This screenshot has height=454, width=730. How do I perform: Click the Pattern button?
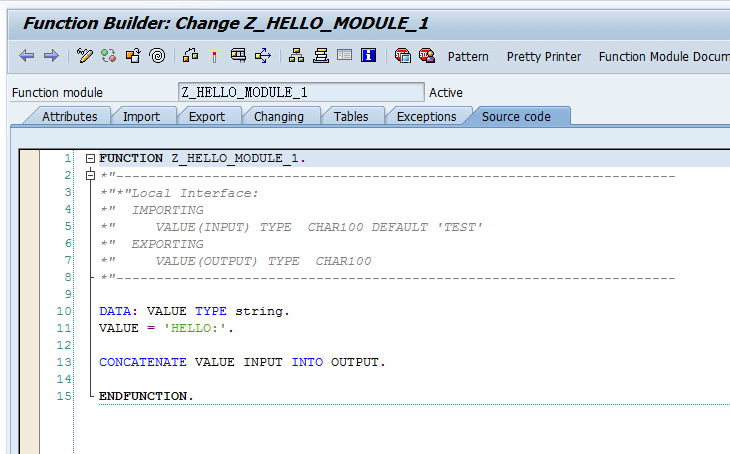(x=468, y=56)
